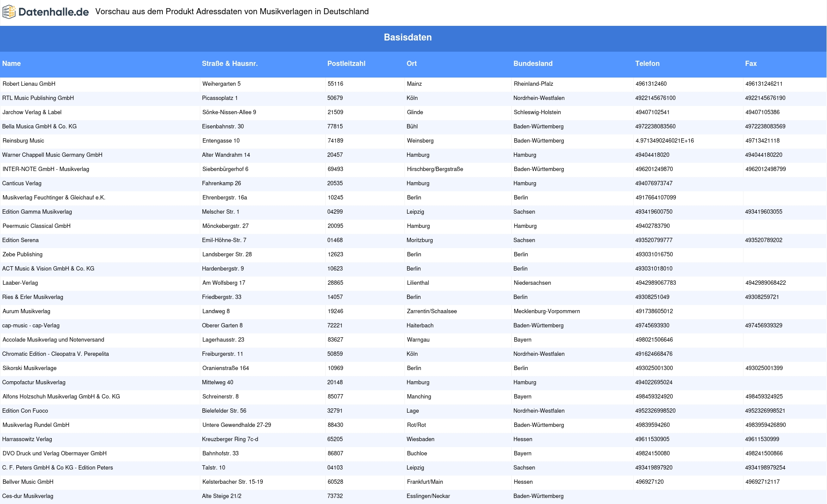
Task: Select the Schleswig-Holstein cell
Action: click(538, 112)
